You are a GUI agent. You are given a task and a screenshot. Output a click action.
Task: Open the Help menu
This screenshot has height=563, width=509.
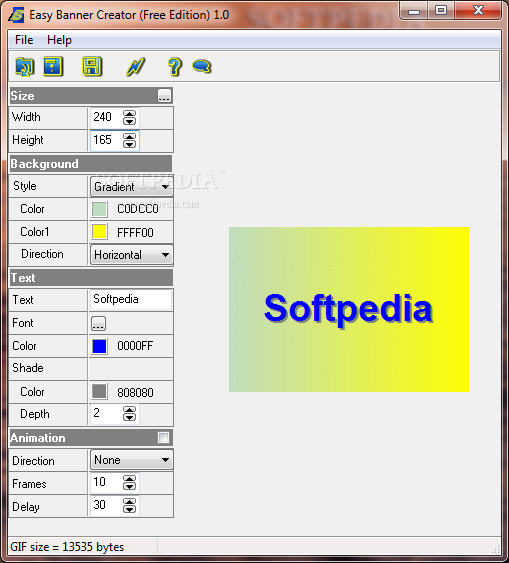point(59,40)
